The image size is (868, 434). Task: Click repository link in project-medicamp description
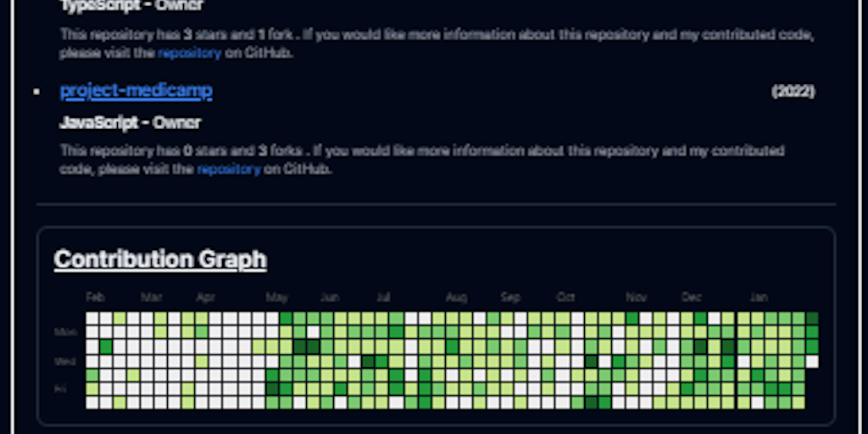(x=229, y=169)
